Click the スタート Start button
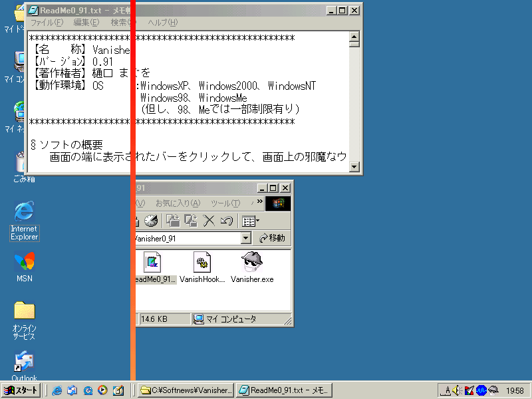Image resolution: width=532 pixels, height=399 pixels. (21, 390)
